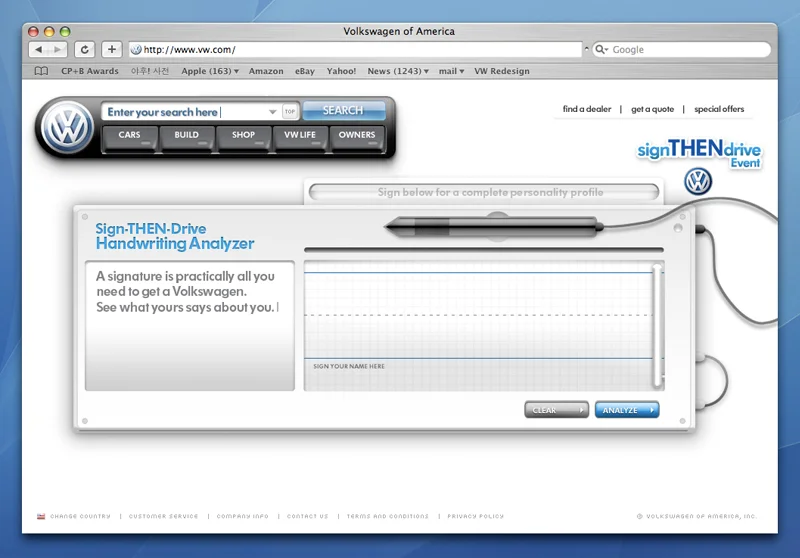800x558 pixels.
Task: Click the VW favicon in address bar
Action: [136, 49]
